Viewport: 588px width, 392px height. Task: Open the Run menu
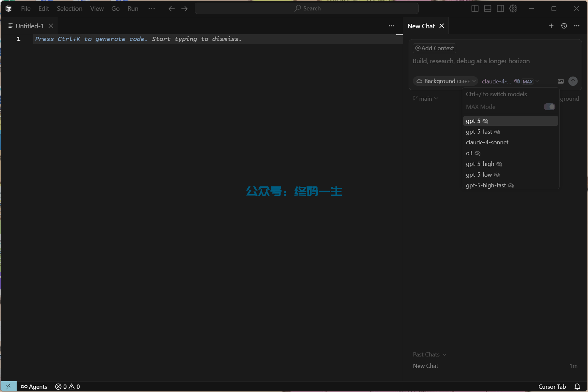coord(133,8)
